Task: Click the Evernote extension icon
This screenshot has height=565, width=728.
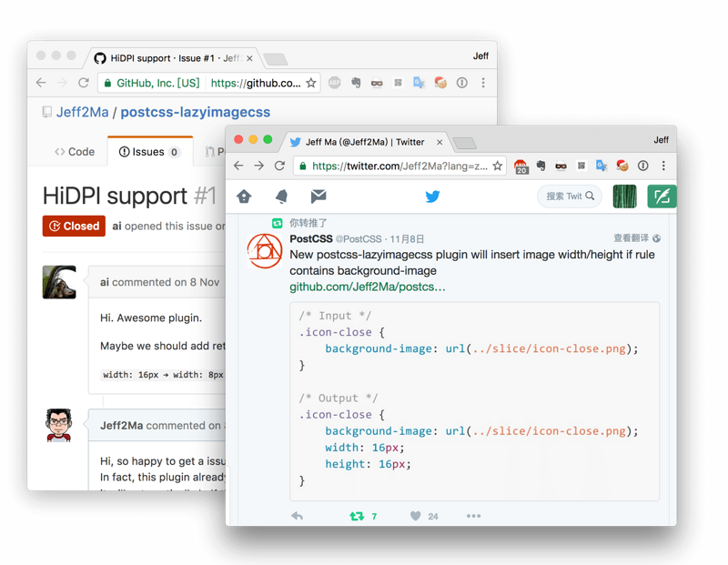Action: pos(541,167)
